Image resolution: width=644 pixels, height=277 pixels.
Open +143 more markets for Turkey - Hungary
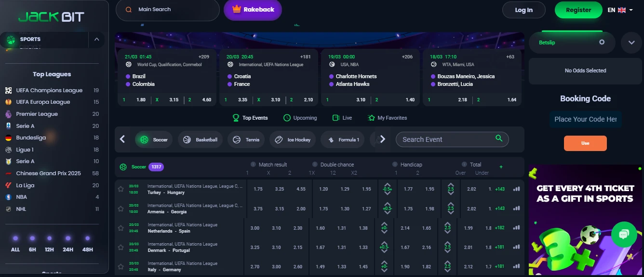500,189
